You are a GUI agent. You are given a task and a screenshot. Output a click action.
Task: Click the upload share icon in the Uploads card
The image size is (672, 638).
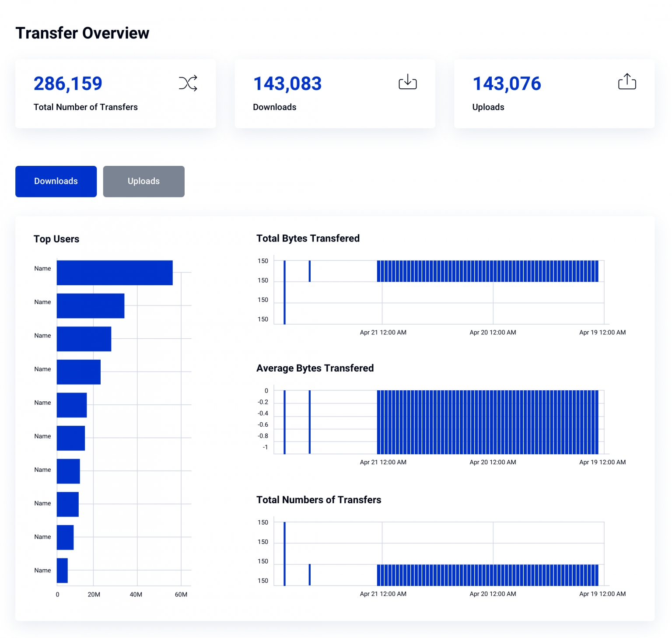626,82
